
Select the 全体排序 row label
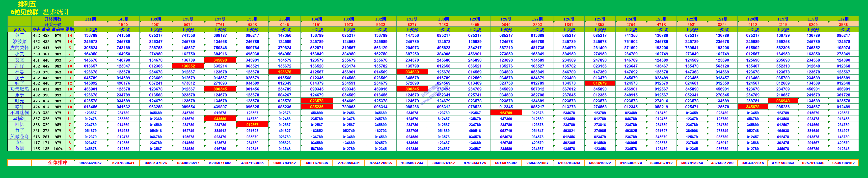point(58,163)
